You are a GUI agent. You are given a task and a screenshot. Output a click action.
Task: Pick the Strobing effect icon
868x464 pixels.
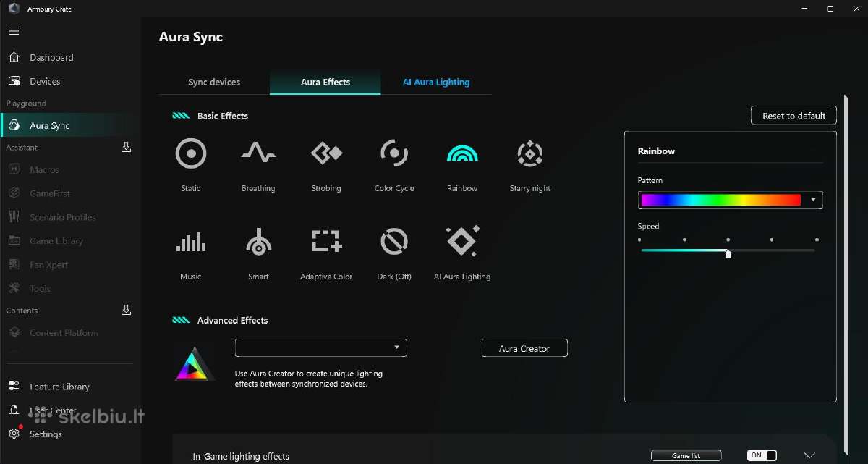coord(326,153)
